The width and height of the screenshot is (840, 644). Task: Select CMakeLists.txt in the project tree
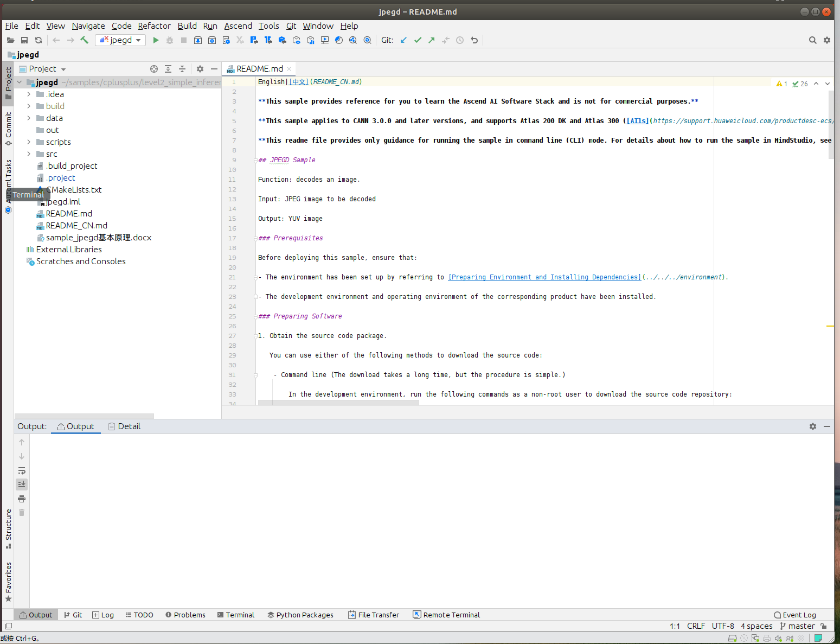[x=74, y=190]
